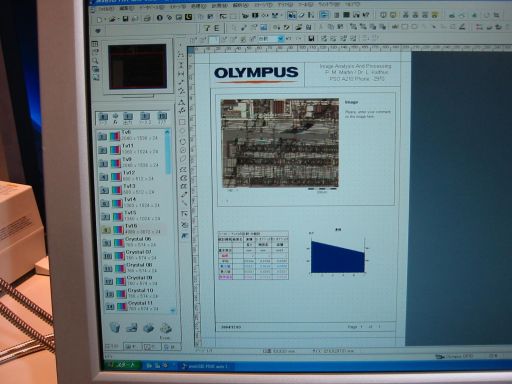
Task: Click the magnifier icon beside the preview window
Action: pyautogui.click(x=95, y=61)
